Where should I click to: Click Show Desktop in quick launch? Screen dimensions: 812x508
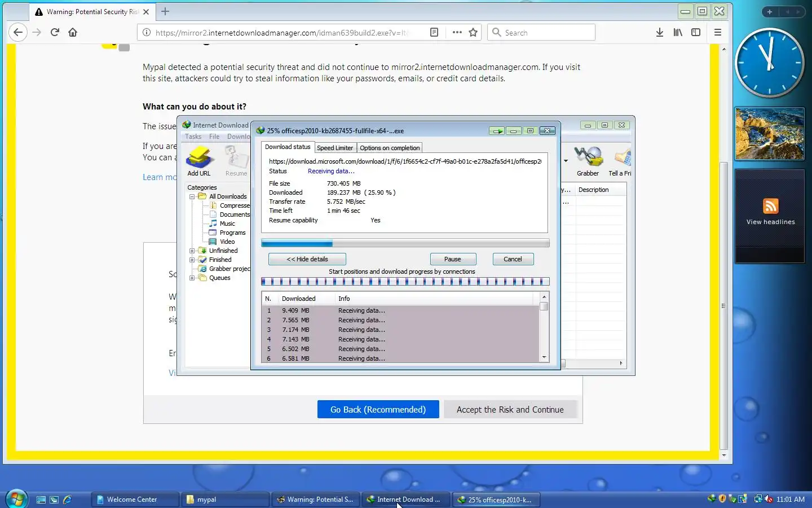click(41, 500)
